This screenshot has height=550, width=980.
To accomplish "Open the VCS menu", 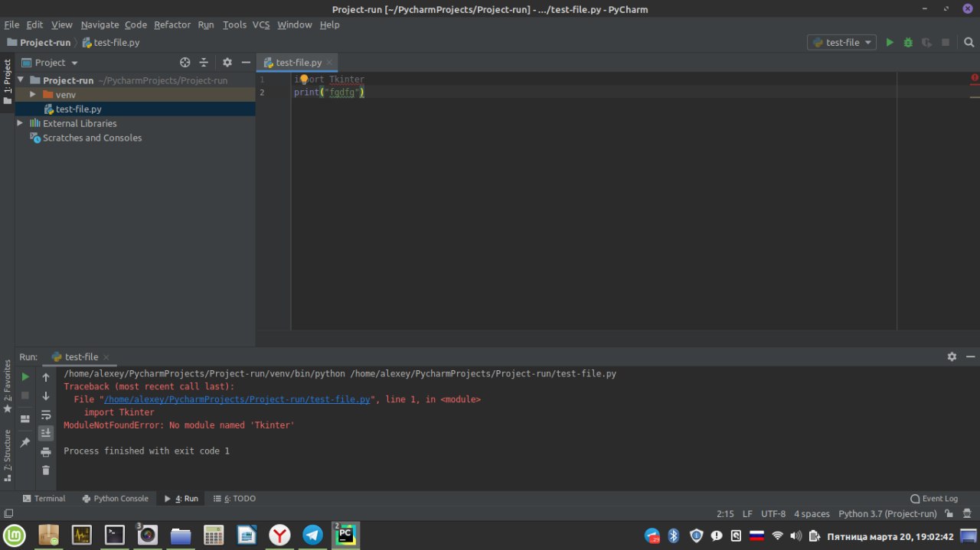I will (x=261, y=24).
